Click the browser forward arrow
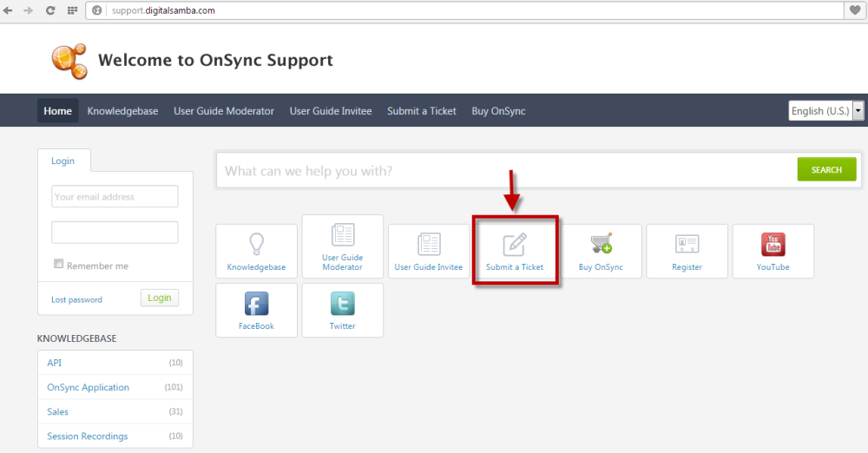 coord(29,10)
